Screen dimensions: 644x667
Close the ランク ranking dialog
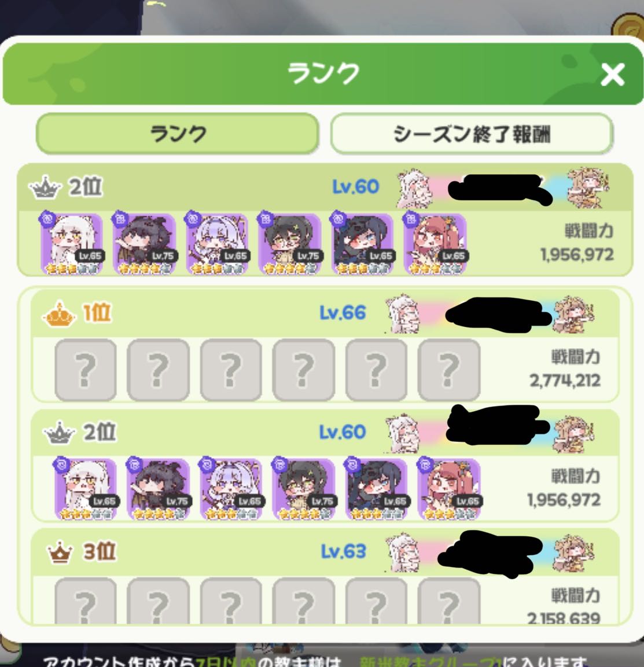click(613, 75)
